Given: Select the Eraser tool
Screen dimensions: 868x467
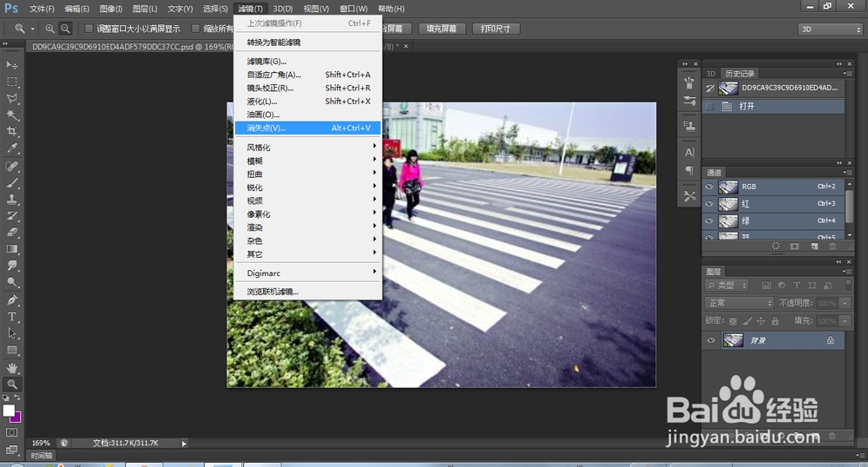Looking at the screenshot, I should [11, 233].
